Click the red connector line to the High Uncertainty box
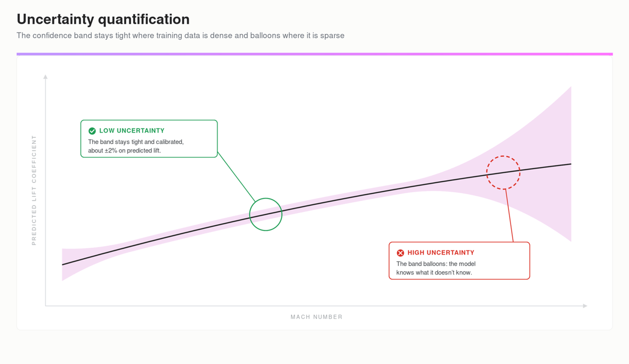The height and width of the screenshot is (364, 629). [509, 215]
